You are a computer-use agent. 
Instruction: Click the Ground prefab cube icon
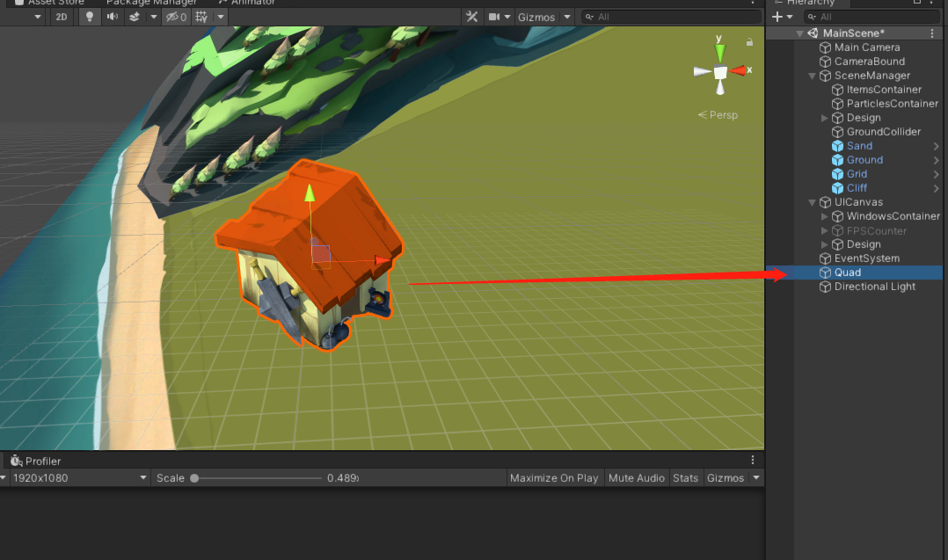(837, 160)
